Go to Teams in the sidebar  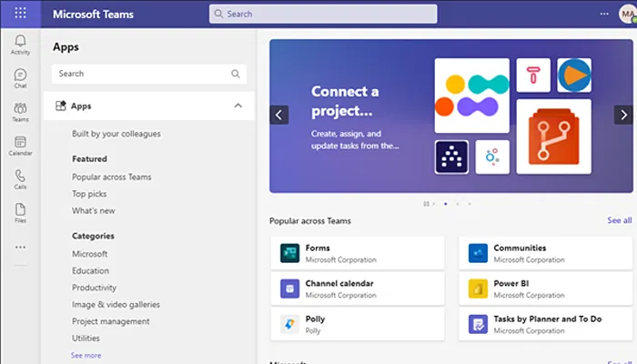tap(20, 112)
